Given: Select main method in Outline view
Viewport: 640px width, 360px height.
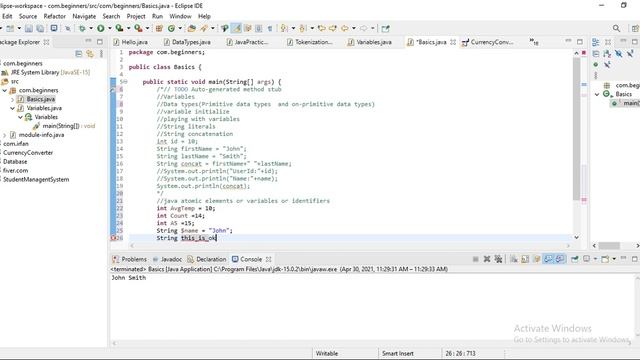Looking at the screenshot, I should [x=626, y=103].
